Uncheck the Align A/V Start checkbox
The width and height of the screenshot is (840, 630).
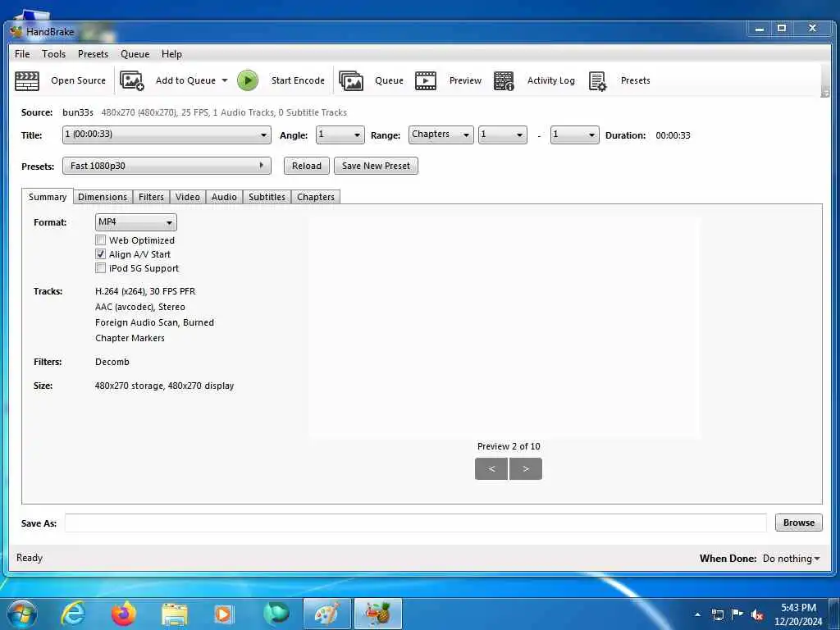point(100,254)
